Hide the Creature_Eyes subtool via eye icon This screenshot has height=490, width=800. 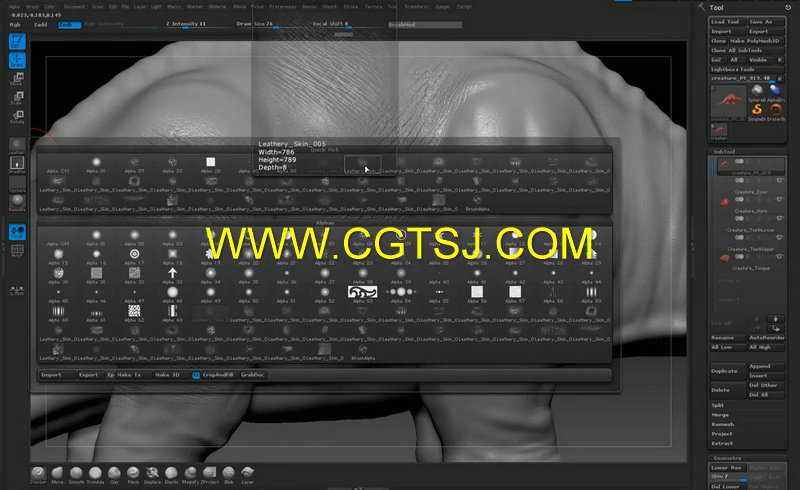(x=780, y=181)
